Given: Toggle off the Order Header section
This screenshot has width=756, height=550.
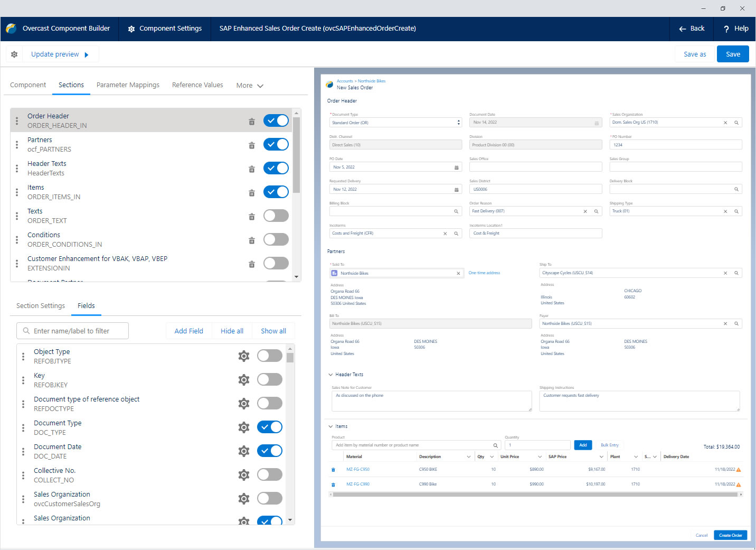Looking at the screenshot, I should point(276,120).
